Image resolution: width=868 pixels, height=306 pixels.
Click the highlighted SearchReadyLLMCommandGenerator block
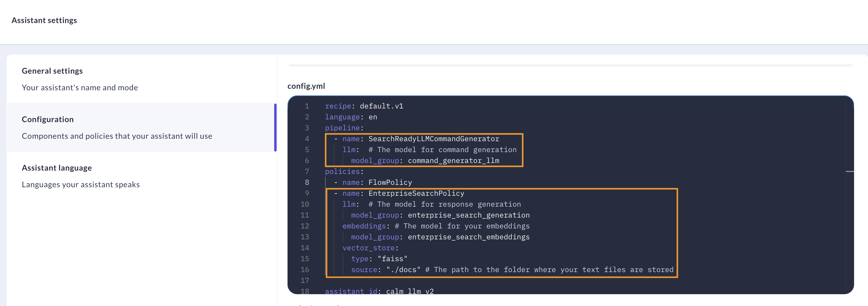(x=424, y=149)
